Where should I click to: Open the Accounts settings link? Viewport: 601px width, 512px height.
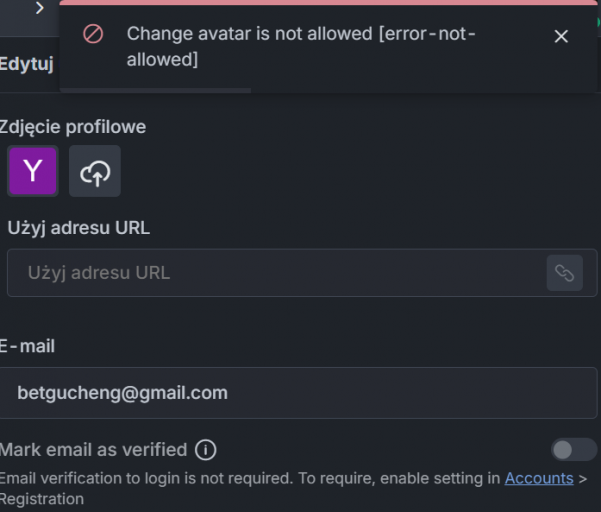click(539, 478)
